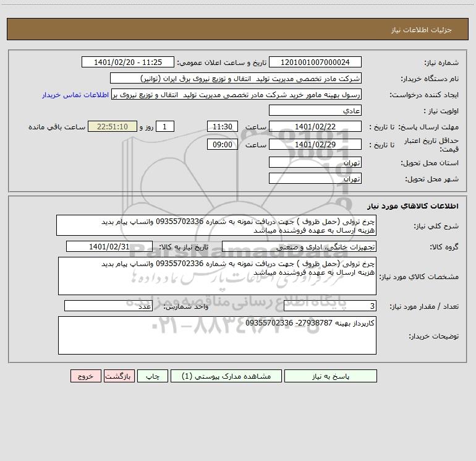
Task: Open اطلاعات تماس خریدار link
Action: (75, 95)
